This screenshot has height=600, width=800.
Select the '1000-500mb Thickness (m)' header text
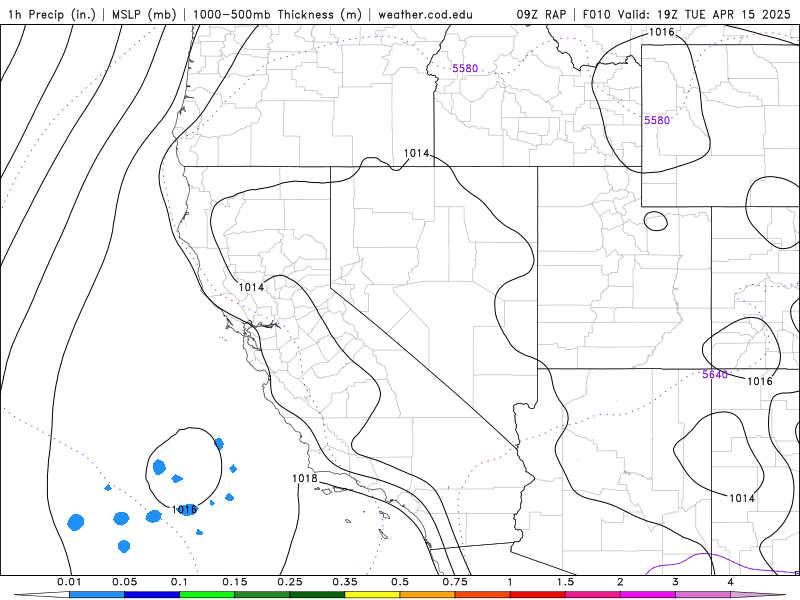tap(277, 14)
